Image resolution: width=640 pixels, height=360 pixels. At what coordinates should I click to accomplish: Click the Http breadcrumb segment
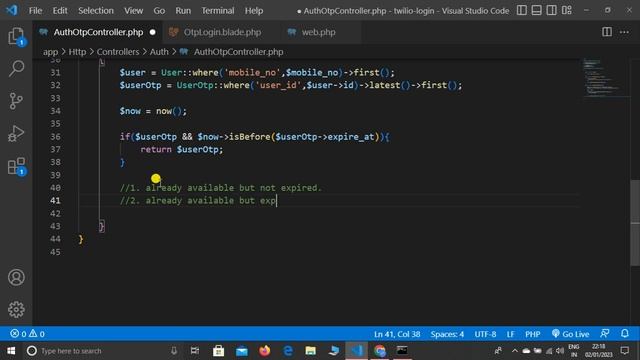(77, 52)
